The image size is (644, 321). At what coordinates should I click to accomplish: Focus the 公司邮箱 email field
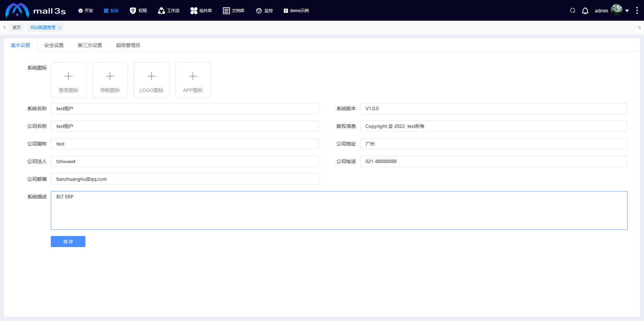(185, 179)
